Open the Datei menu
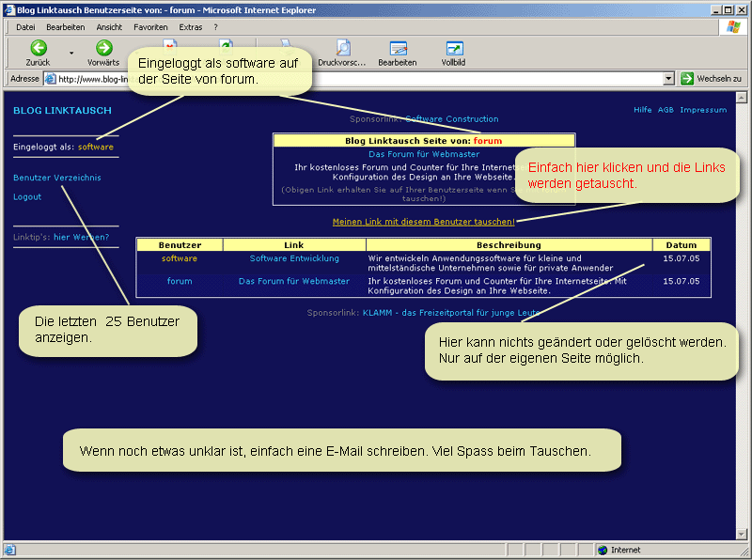Viewport: 752px width, 560px height. pyautogui.click(x=25, y=27)
